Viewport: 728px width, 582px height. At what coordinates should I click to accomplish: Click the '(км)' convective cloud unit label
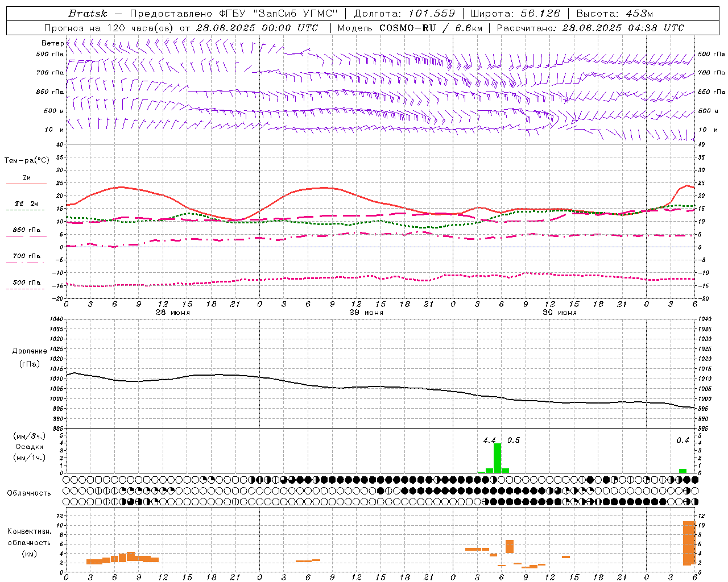(29, 554)
